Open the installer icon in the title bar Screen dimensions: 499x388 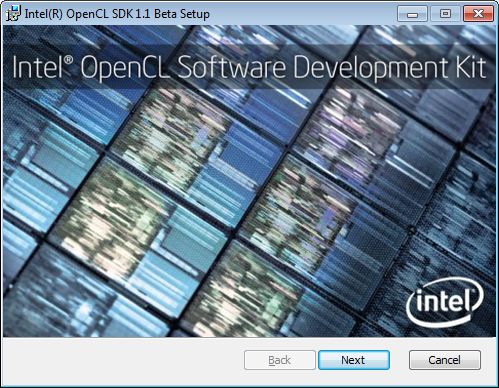(13, 14)
